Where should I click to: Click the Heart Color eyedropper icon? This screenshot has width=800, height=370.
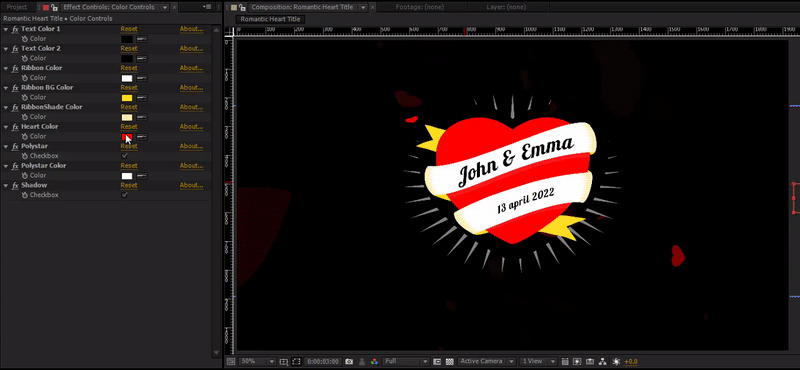tap(141, 136)
